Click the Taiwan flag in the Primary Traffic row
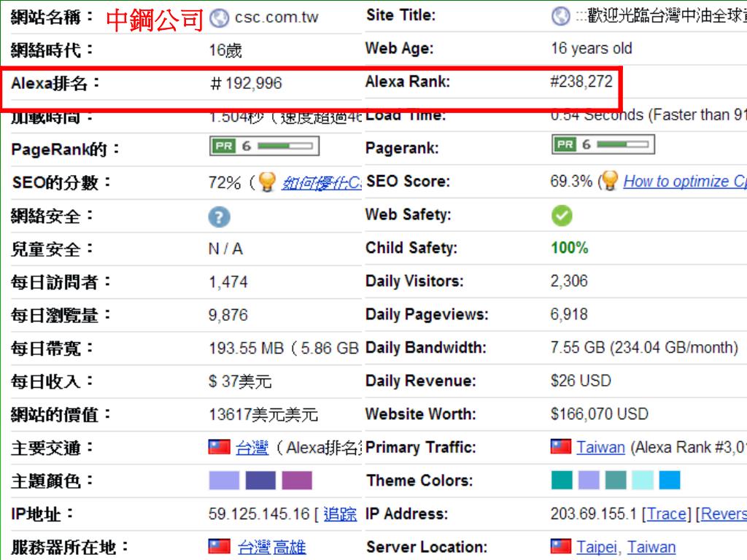This screenshot has height=560, width=747. (x=561, y=446)
